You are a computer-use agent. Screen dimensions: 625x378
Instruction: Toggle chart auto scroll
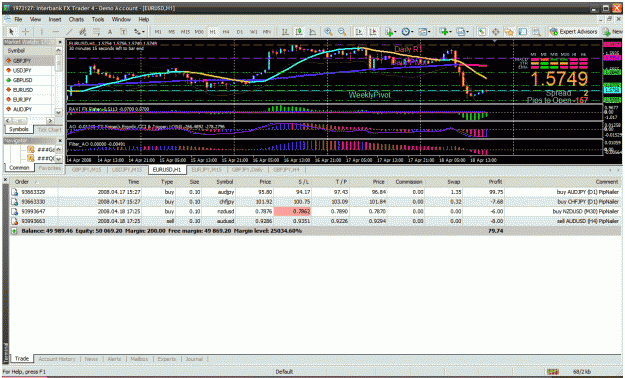(359, 32)
